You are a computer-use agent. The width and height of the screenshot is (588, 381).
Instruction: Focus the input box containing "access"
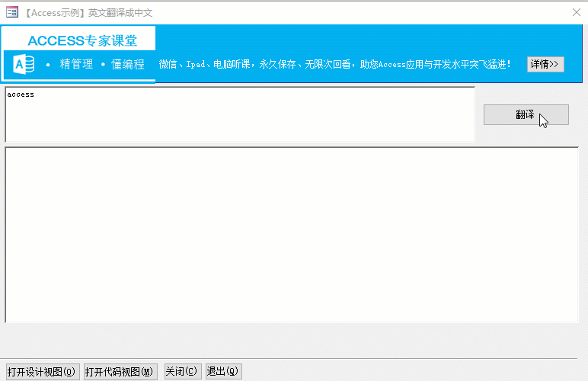(240, 114)
